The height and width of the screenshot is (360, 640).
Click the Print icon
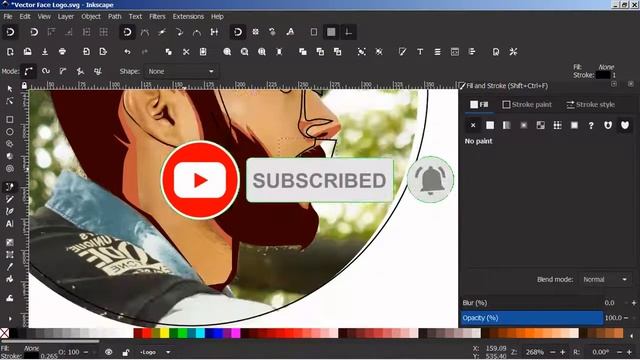coord(62,52)
